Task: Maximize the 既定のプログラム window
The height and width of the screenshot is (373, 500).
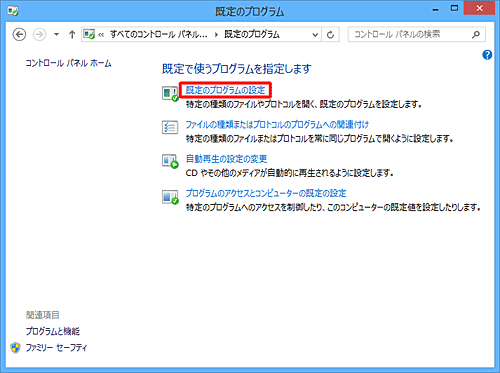Action: 454,8
